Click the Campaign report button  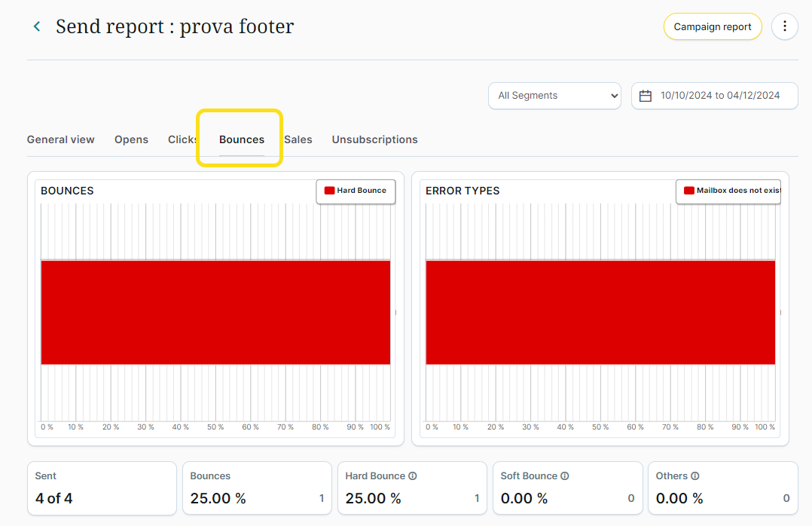[x=712, y=27]
